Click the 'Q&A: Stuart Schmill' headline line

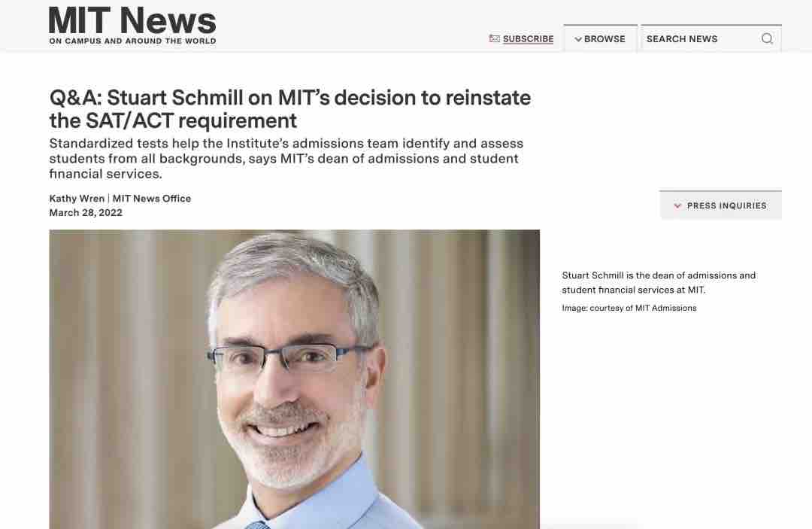coord(289,98)
